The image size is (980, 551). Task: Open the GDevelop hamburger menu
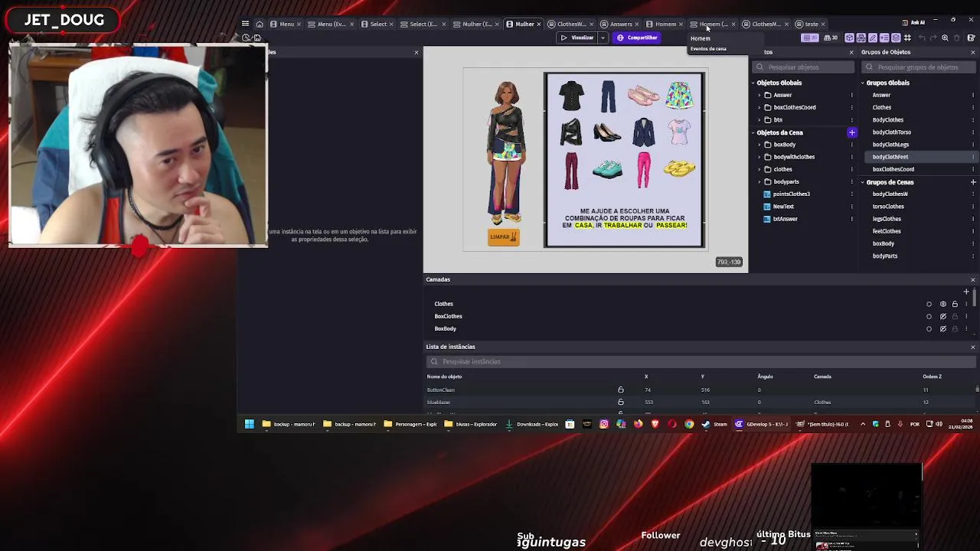click(245, 24)
